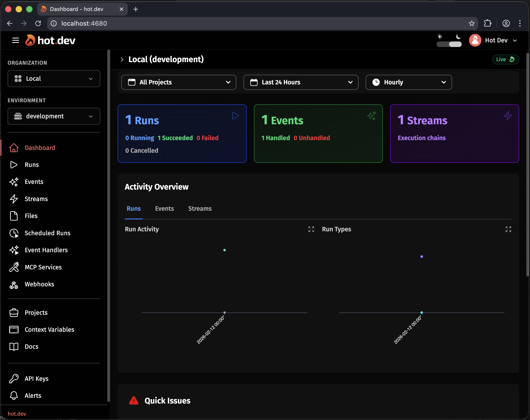This screenshot has height=420, width=530.
Task: Open Scheduled Runs clock icon
Action: pyautogui.click(x=14, y=233)
